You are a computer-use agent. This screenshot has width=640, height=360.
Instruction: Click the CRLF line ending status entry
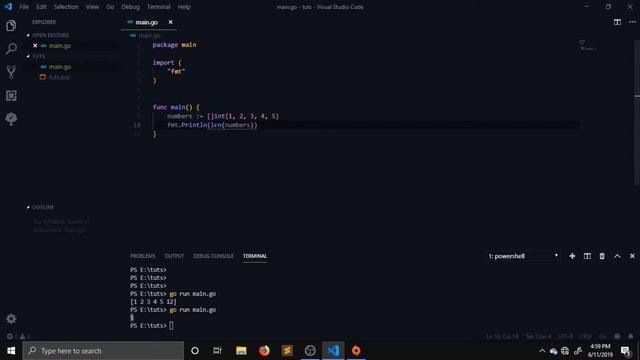[586, 336]
